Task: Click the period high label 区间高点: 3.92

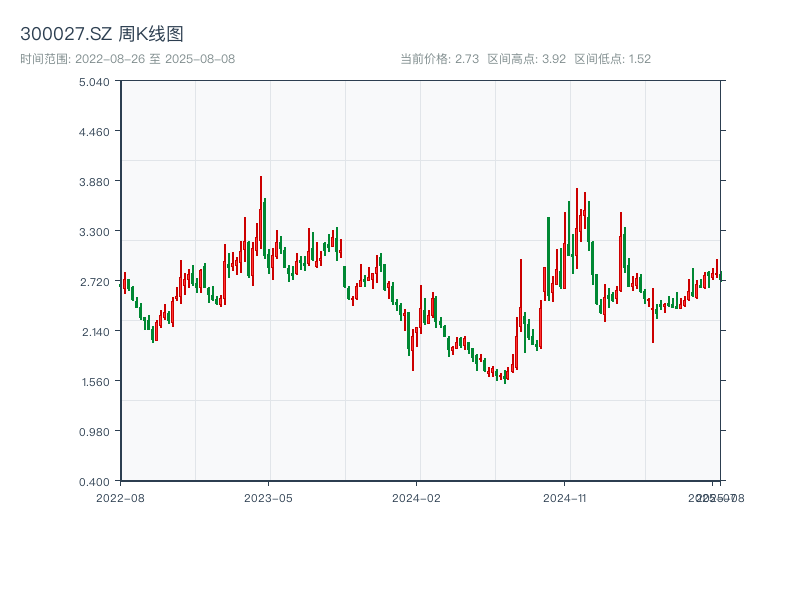Action: pos(527,59)
